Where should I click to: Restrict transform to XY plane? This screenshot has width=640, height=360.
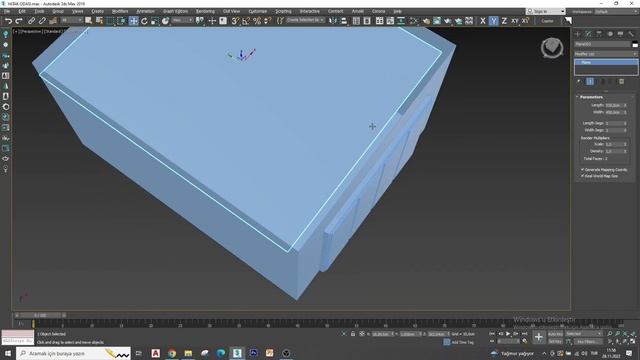pyautogui.click(x=515, y=21)
